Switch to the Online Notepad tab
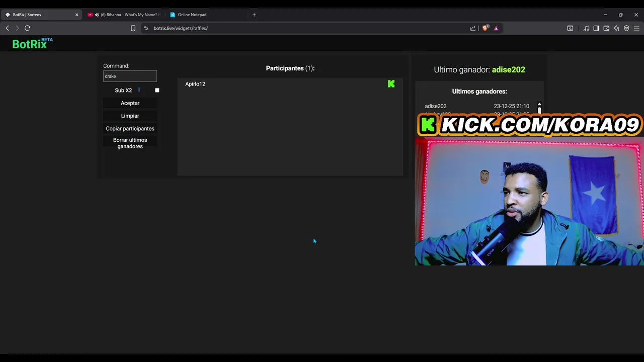The image size is (644, 362). coord(206,15)
